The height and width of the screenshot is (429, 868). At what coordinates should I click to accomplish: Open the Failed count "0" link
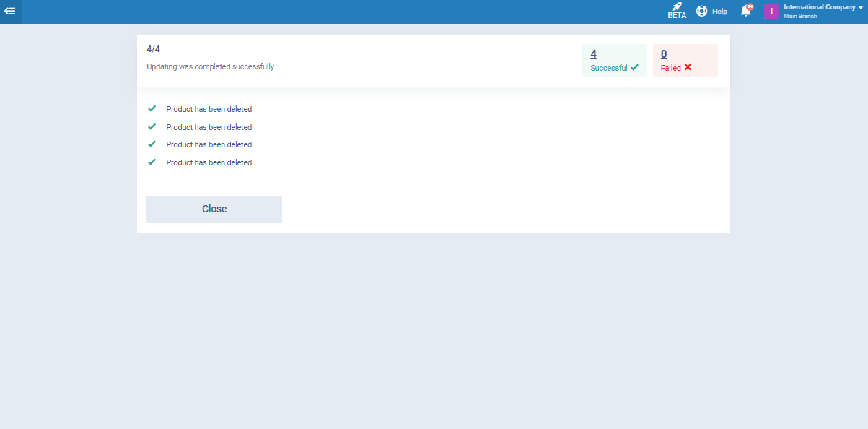click(x=664, y=54)
